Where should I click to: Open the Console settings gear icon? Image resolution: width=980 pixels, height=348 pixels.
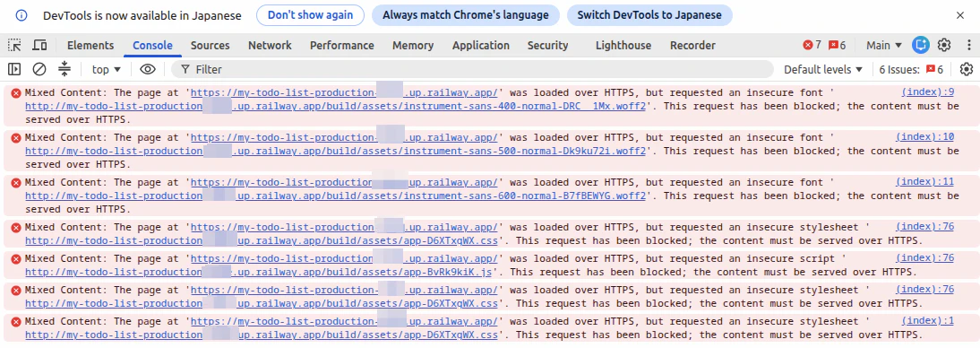(967, 69)
